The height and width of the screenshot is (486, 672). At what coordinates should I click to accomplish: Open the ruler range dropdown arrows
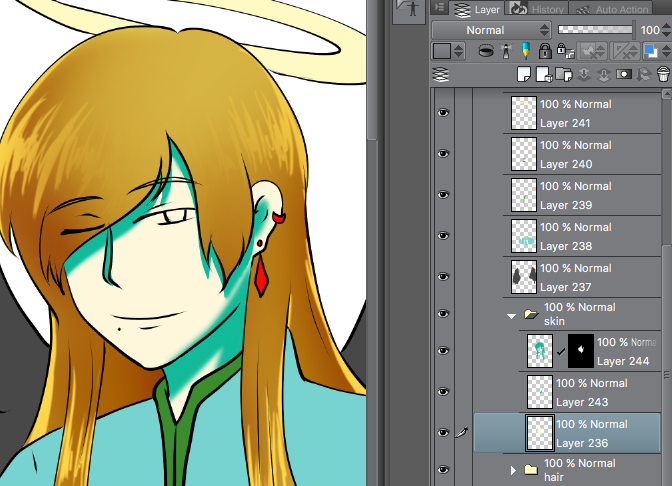[634, 51]
